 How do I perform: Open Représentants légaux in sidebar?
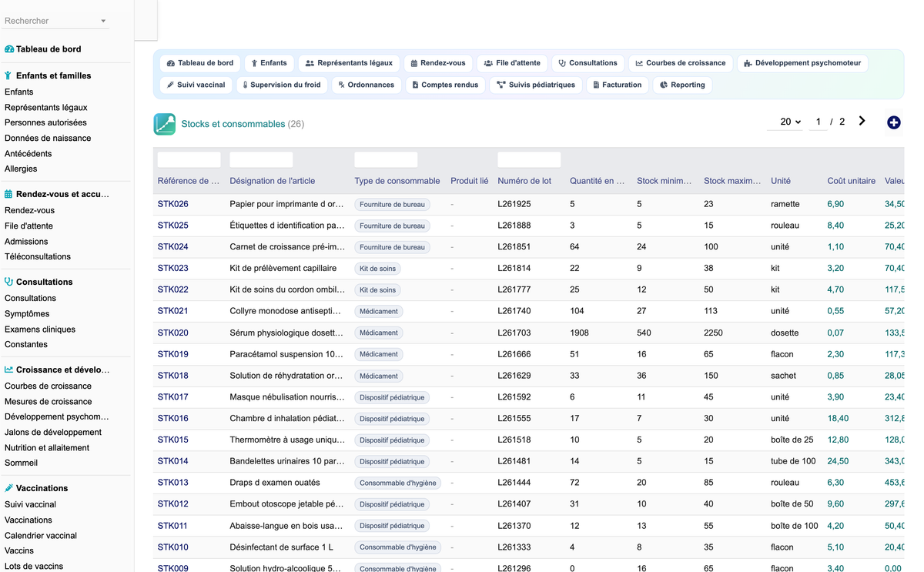[46, 108]
